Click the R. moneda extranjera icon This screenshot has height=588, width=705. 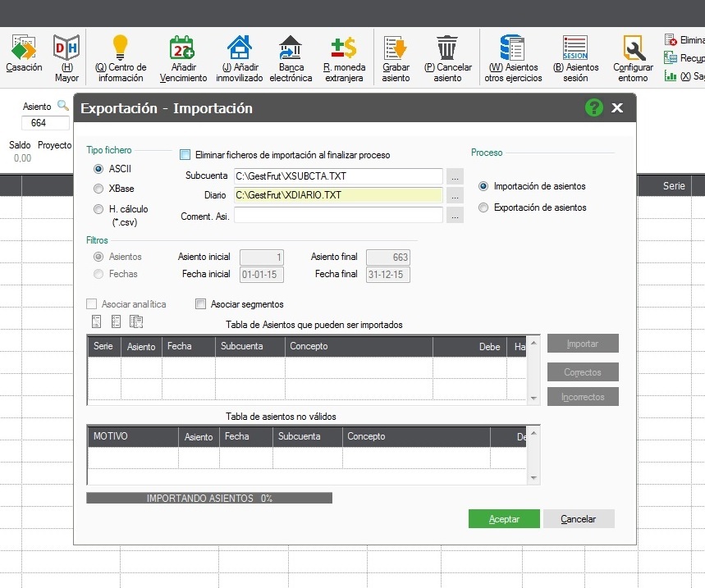pos(343,48)
